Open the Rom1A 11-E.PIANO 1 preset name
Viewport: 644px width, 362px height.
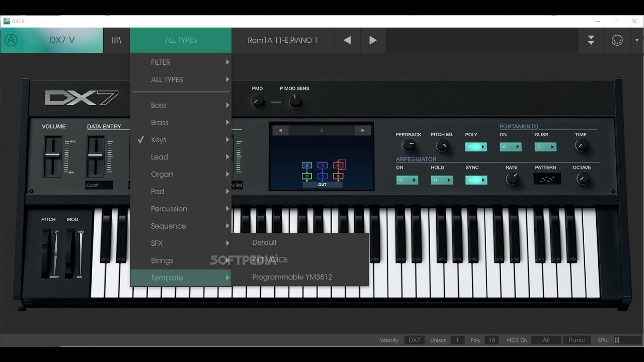[x=283, y=40]
